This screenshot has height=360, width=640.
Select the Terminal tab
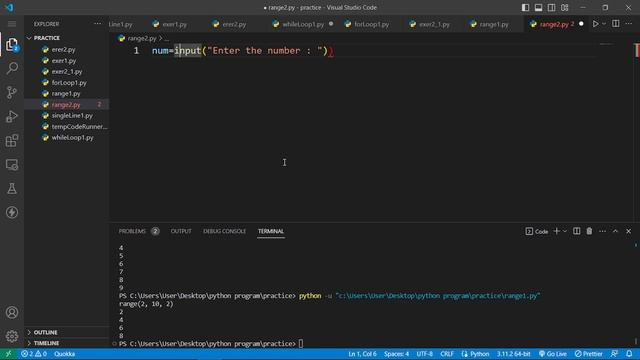click(271, 231)
